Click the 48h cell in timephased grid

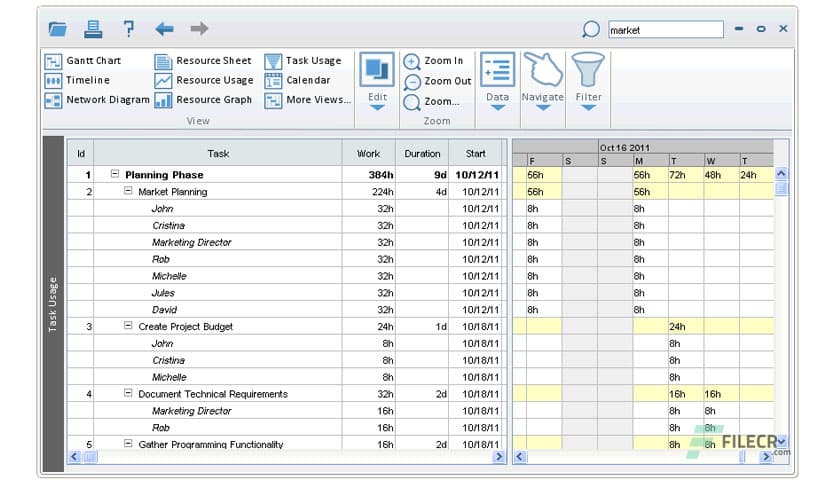pos(721,175)
